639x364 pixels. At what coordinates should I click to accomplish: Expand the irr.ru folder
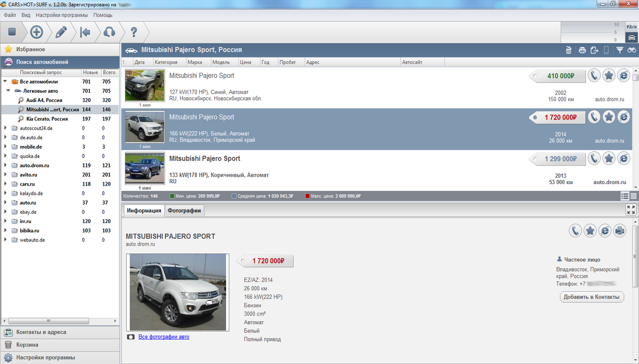[5, 221]
